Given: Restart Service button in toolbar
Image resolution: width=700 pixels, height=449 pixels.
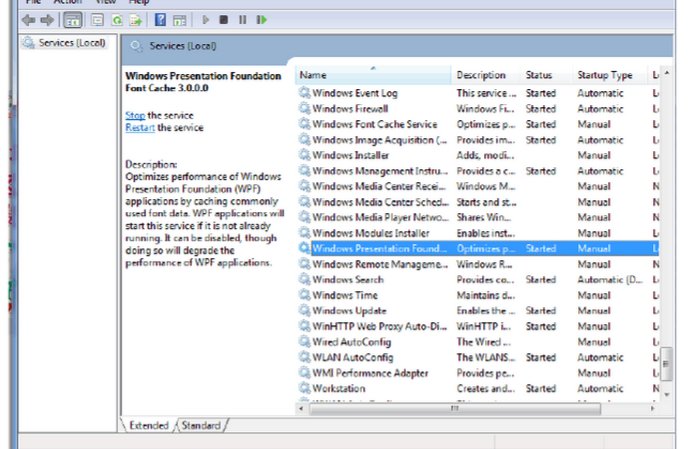Looking at the screenshot, I should pyautogui.click(x=262, y=20).
